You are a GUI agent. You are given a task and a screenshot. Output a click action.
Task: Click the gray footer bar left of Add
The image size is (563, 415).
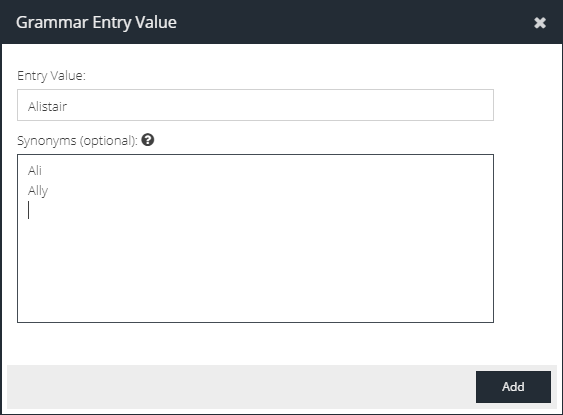pos(241,387)
